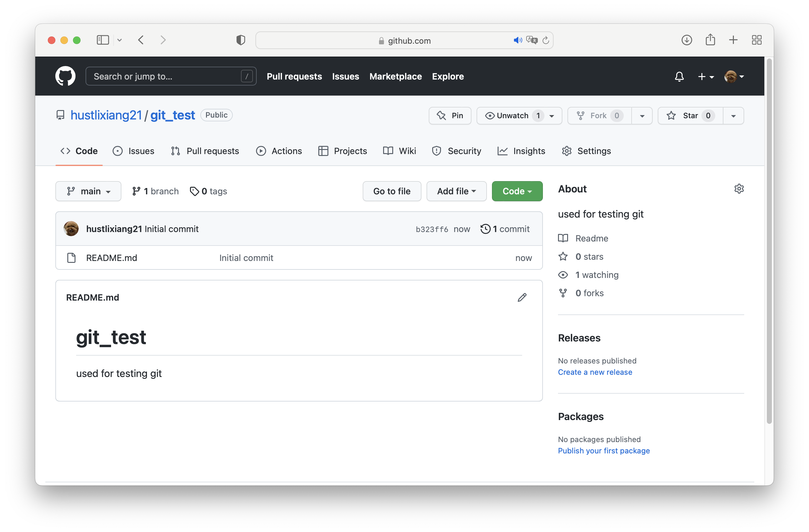The image size is (809, 532).
Task: Click the commit history clock icon
Action: pyautogui.click(x=485, y=229)
